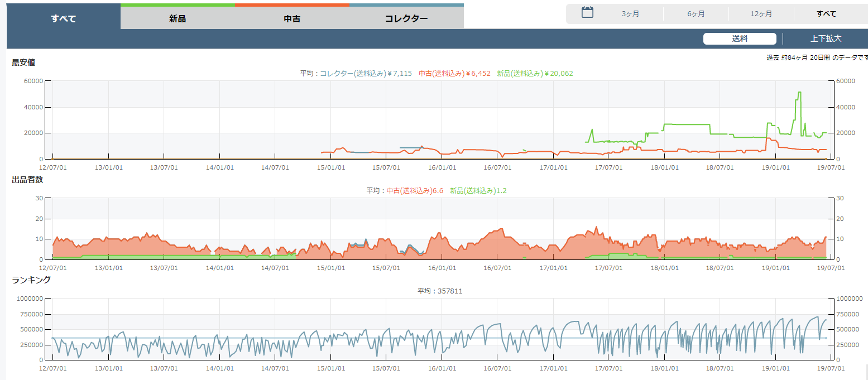Toggle 中古(送料込み) in 出品者数 legend
The image size is (868, 380).
(x=415, y=191)
